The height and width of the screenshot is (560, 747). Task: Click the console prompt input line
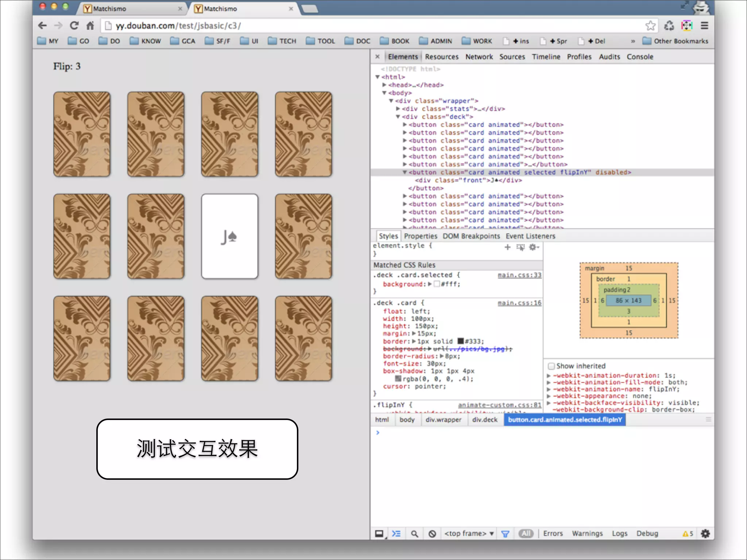tap(542, 433)
